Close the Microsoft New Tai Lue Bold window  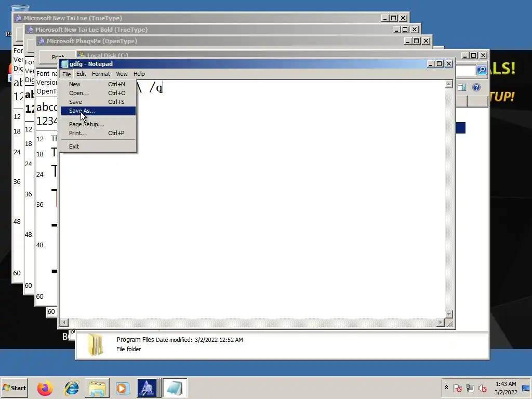415,30
